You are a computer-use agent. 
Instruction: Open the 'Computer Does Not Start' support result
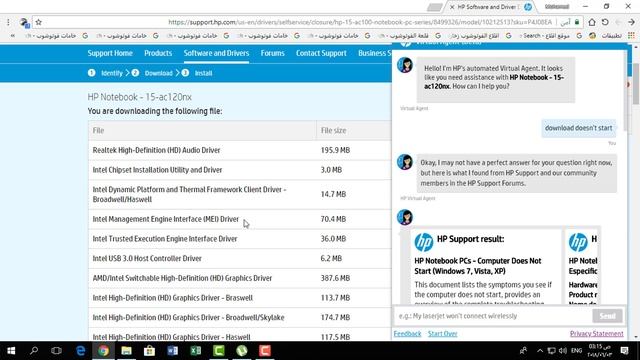point(478,266)
